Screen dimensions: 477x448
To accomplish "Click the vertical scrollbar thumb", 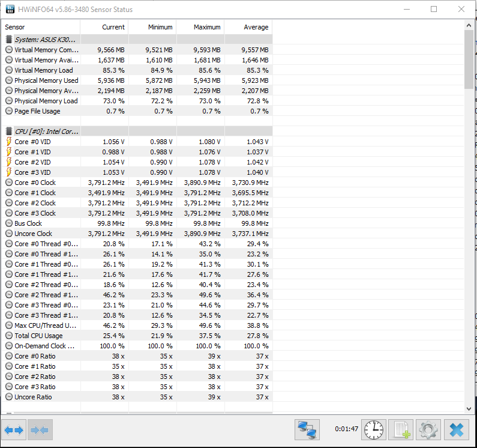I will click(469, 59).
